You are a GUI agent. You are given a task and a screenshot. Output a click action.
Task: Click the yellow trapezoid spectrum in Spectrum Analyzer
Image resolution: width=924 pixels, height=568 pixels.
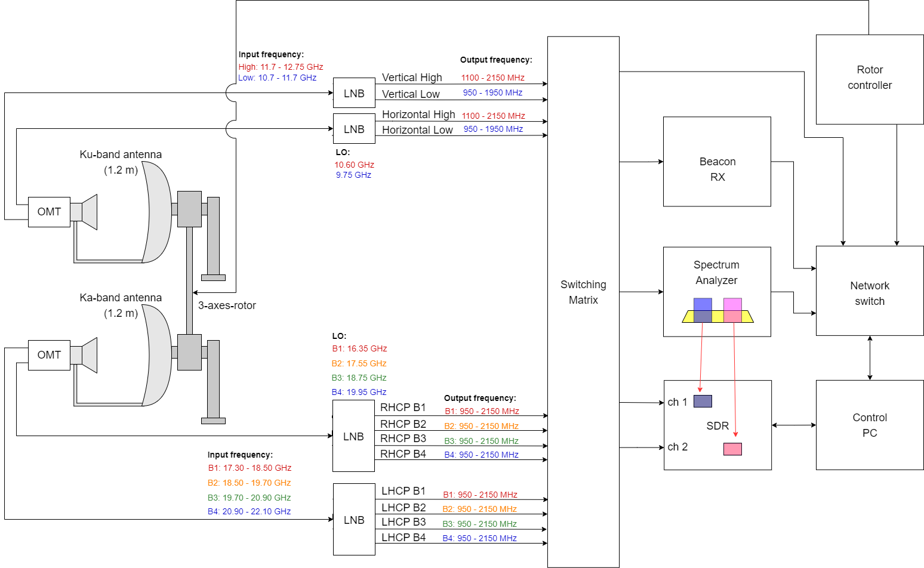tap(717, 316)
